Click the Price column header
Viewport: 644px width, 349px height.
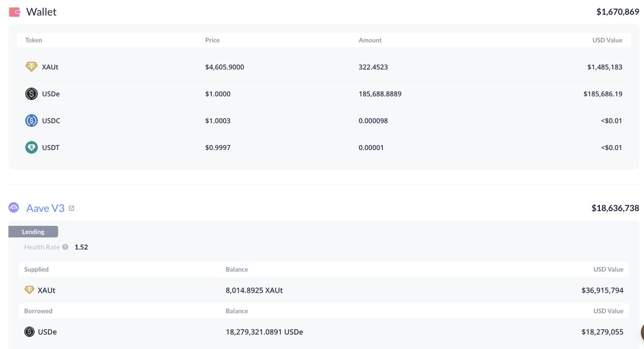tap(212, 40)
